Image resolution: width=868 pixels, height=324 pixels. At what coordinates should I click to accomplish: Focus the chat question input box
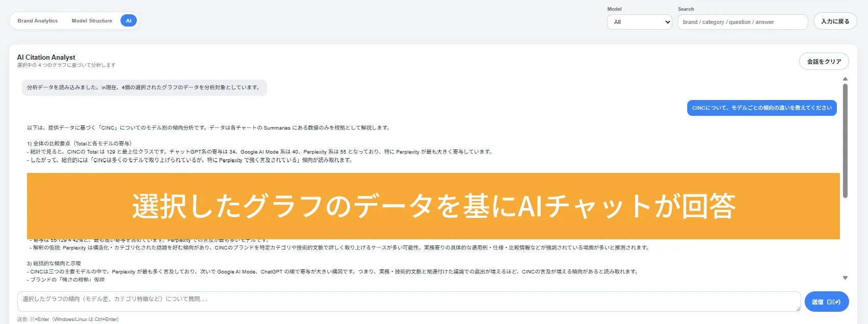pyautogui.click(x=408, y=302)
